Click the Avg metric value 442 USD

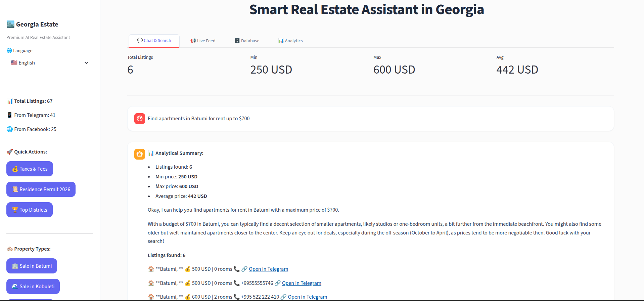coord(517,70)
